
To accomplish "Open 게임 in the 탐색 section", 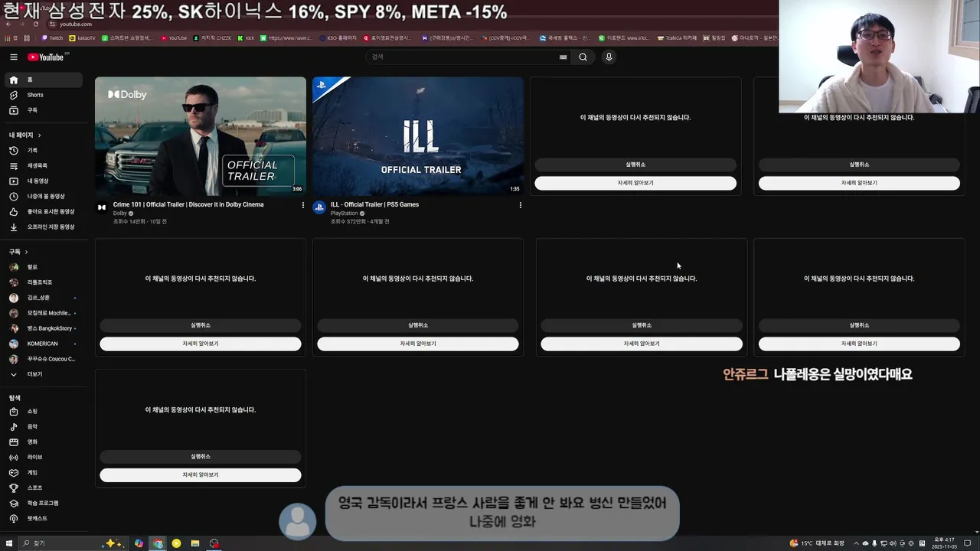I will tap(43, 472).
